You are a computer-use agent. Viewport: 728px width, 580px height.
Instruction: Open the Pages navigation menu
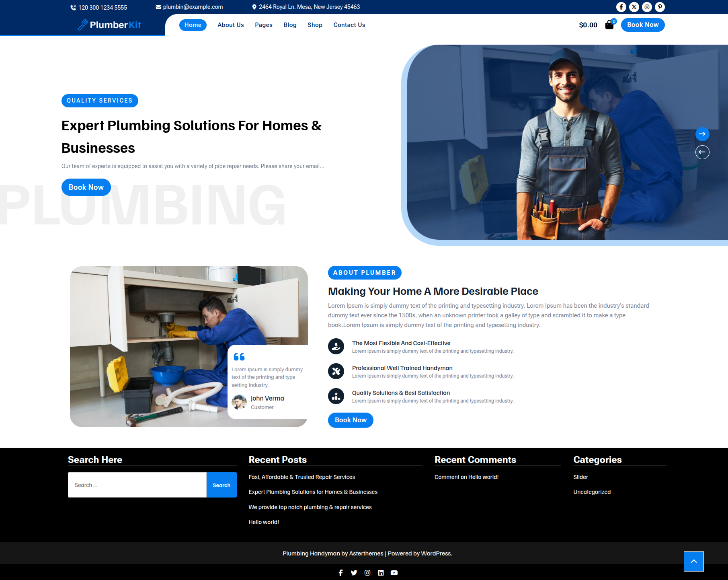(x=263, y=25)
